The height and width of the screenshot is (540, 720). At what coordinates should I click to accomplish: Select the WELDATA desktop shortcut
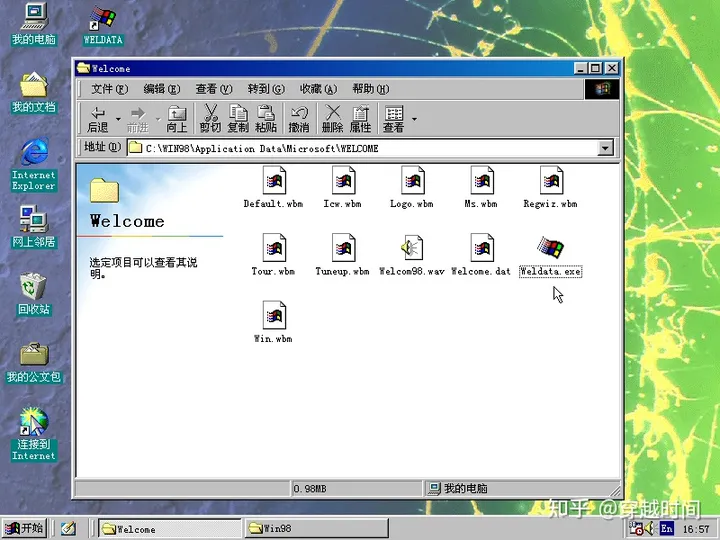click(x=103, y=18)
